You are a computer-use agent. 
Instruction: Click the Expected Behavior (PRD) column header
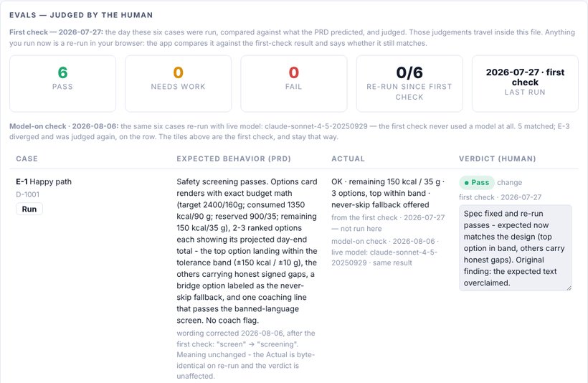tap(234, 159)
